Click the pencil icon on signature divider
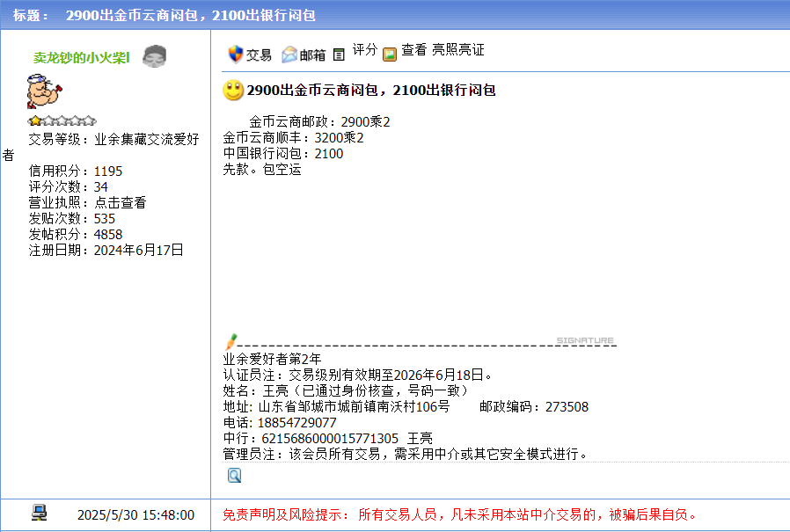Screen dimensions: 790x532 click(231, 340)
